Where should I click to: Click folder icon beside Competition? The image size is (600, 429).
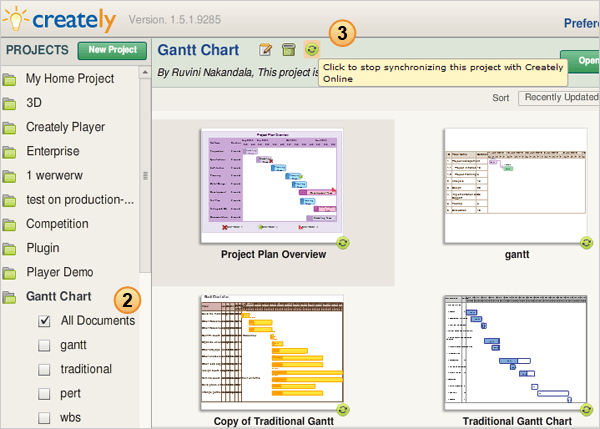tap(9, 225)
